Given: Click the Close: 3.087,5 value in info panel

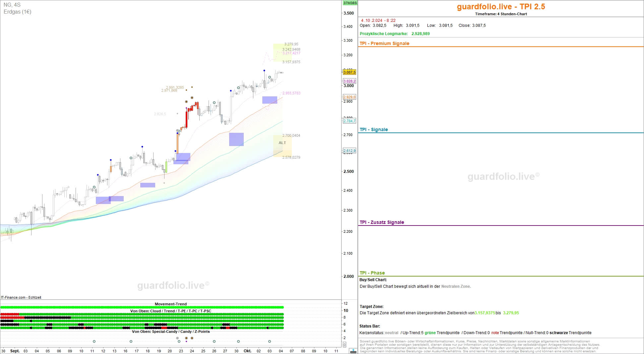Looking at the screenshot, I should 472,25.
